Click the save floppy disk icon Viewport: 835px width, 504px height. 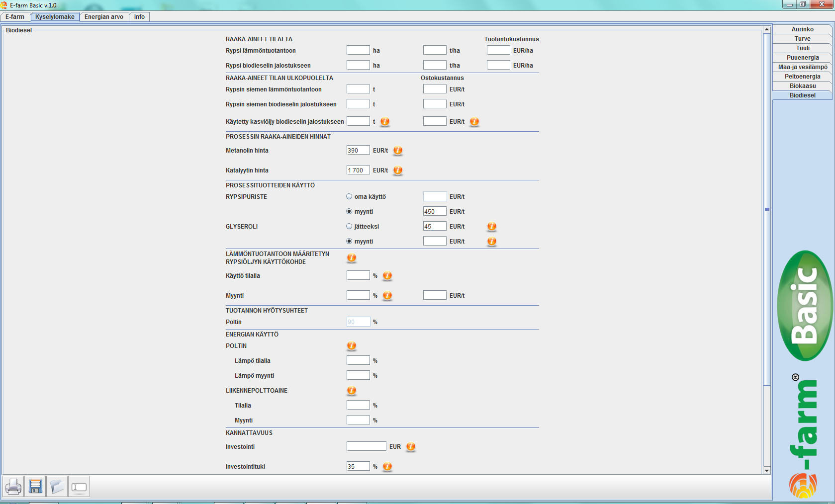click(35, 487)
